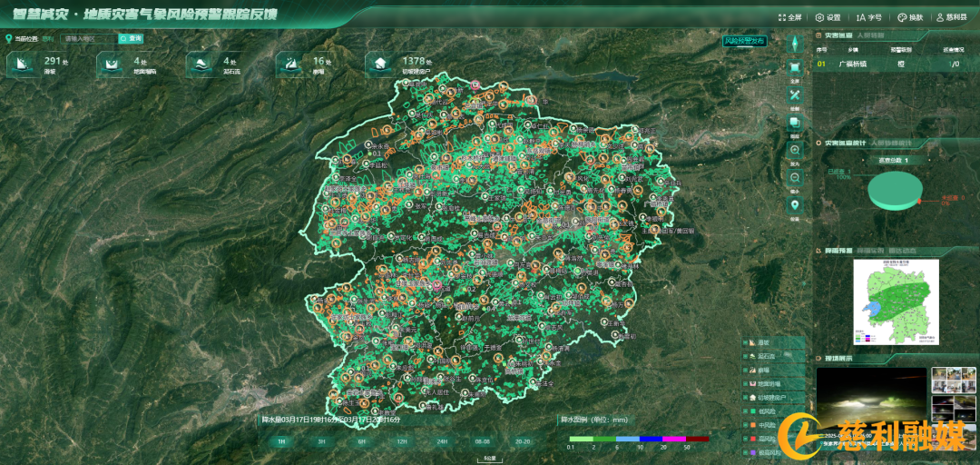The height and width of the screenshot is (465, 980).
Task: Open the top collage scene thumbnail
Action: click(953, 380)
